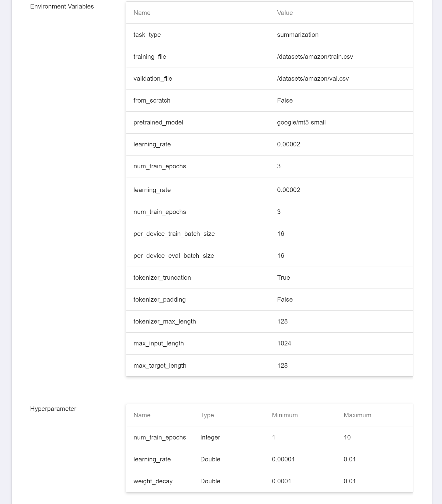
Task: Click the /datasets/amazon/val.csv value
Action: 313,79
